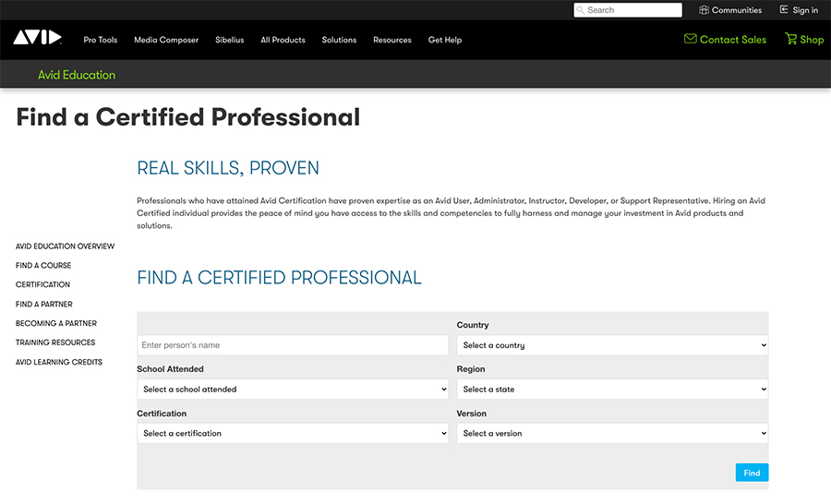Open the Select a country dropdown
This screenshot has height=504, width=831.
tap(612, 345)
